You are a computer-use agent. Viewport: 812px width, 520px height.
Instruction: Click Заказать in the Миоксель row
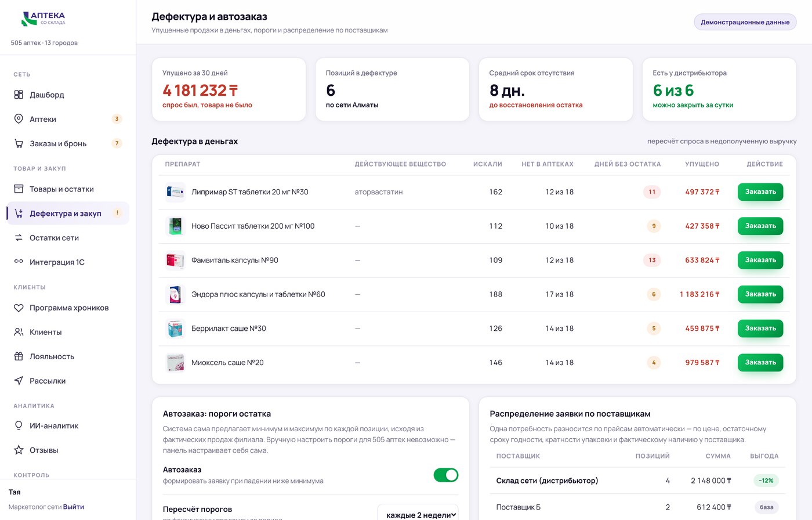click(760, 363)
